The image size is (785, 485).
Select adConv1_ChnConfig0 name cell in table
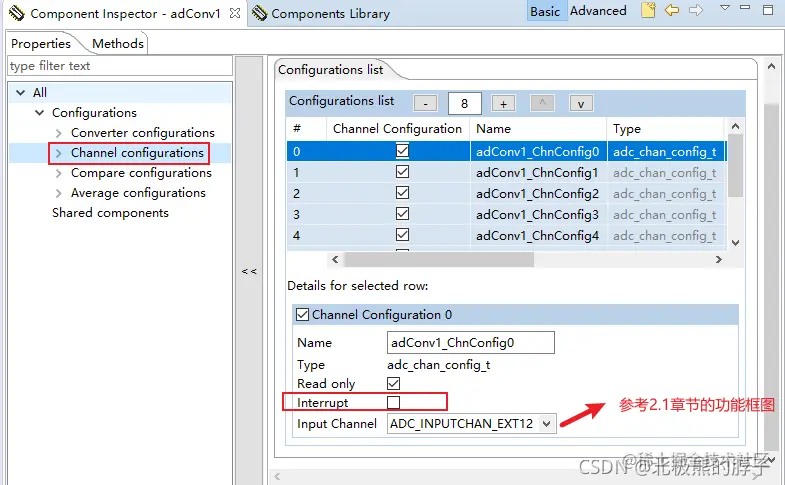(x=538, y=152)
